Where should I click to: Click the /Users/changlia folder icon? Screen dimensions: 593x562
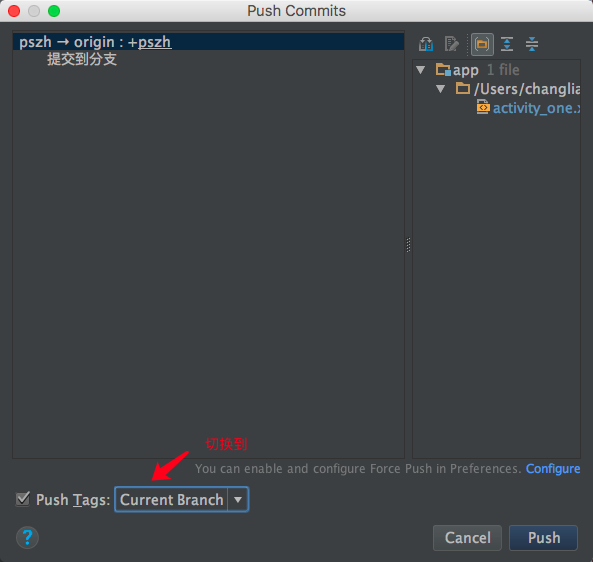[x=463, y=88]
